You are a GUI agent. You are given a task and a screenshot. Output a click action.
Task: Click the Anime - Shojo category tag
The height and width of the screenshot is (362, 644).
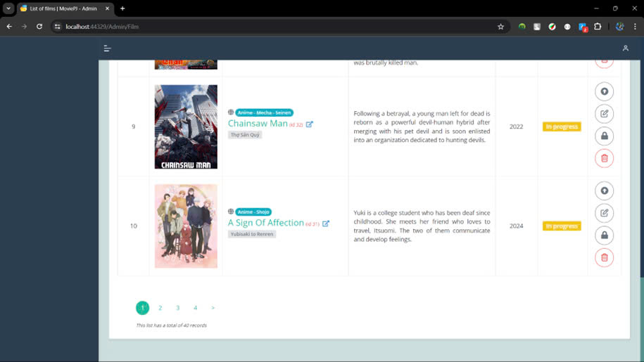pos(253,212)
